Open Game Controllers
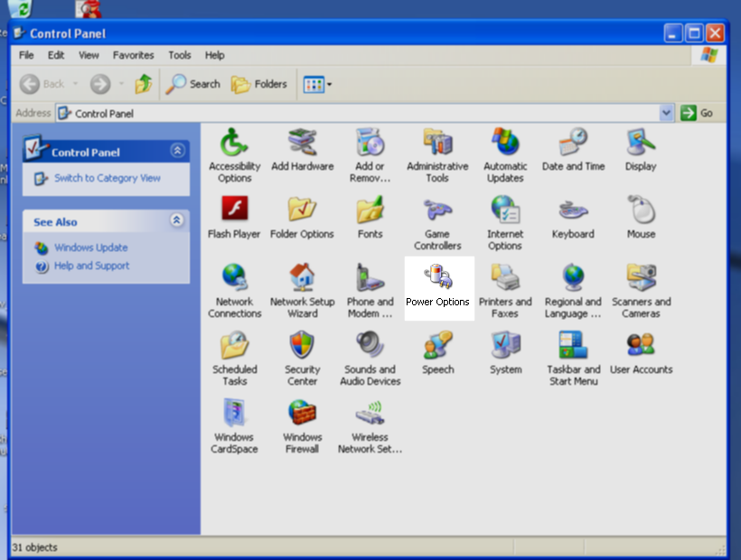 pos(437,223)
